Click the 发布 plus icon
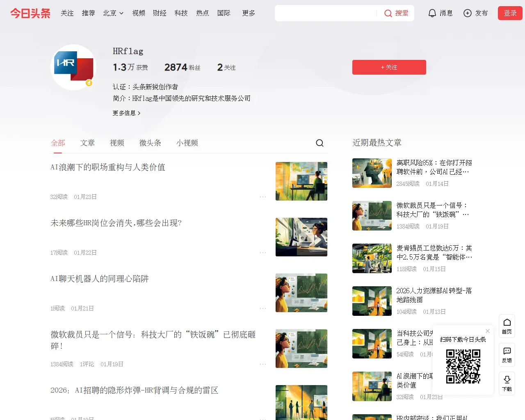The width and height of the screenshot is (525, 420). 467,13
